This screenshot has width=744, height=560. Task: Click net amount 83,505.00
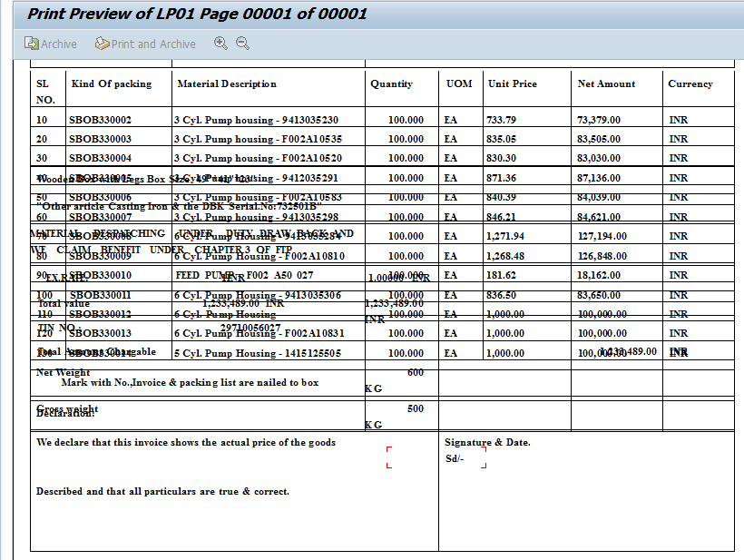[x=599, y=139]
